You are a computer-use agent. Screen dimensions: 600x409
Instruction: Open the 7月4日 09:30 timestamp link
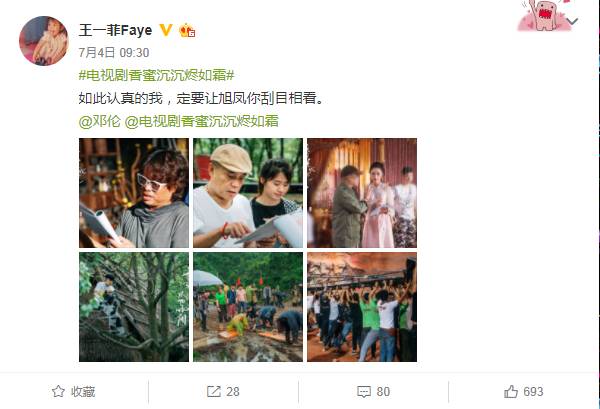(114, 52)
